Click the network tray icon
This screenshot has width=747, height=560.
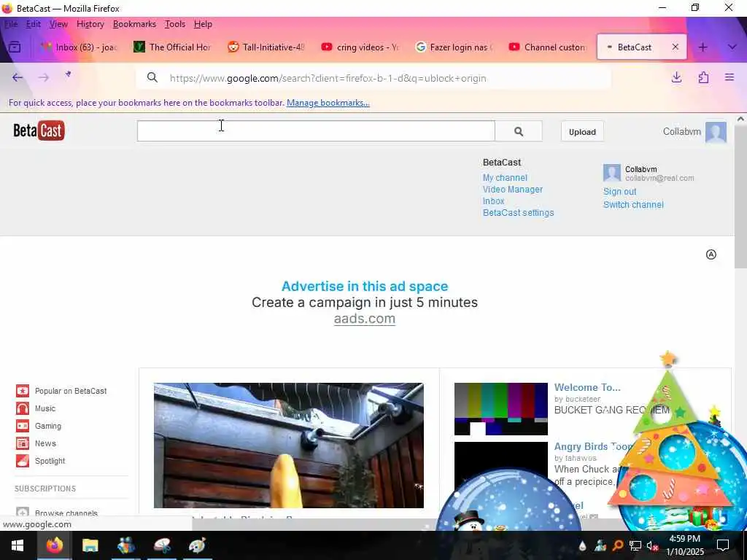pyautogui.click(x=635, y=545)
